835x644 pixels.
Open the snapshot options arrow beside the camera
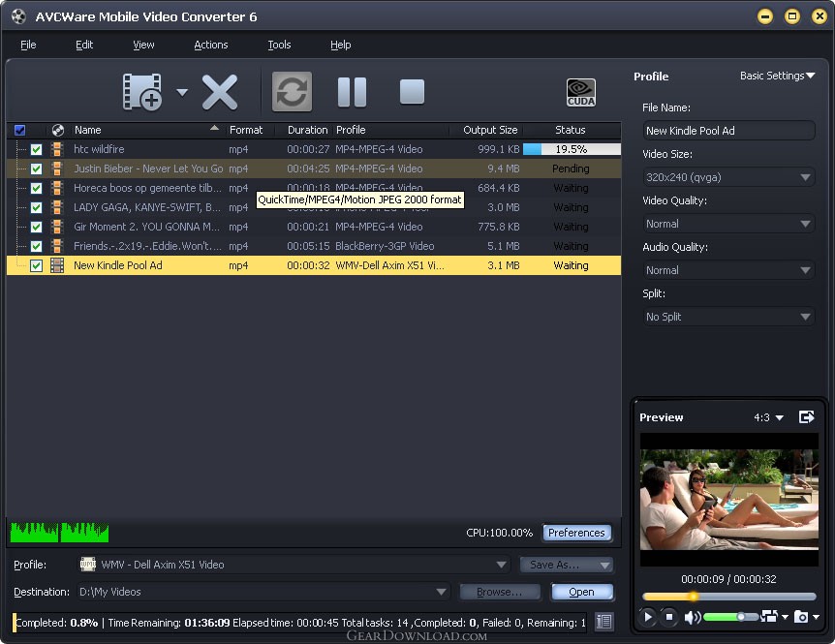pyautogui.click(x=816, y=618)
